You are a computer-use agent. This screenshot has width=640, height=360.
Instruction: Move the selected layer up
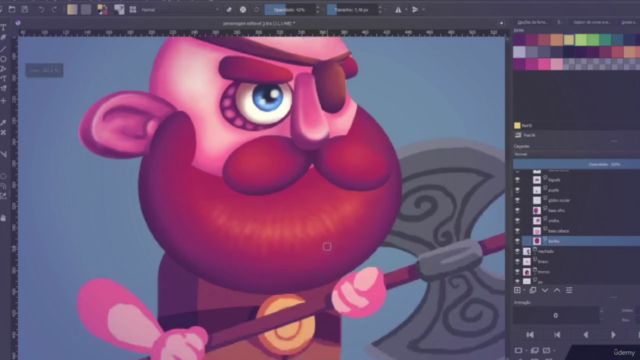point(557,290)
